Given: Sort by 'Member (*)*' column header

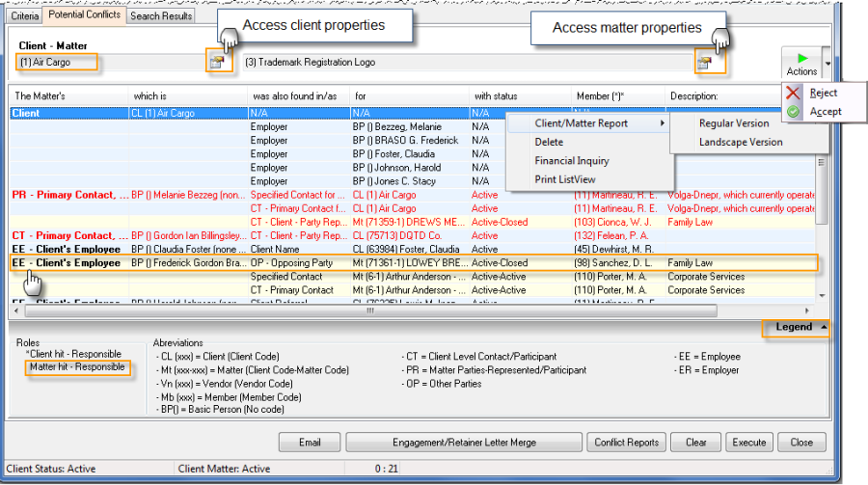Looking at the screenshot, I should click(618, 96).
